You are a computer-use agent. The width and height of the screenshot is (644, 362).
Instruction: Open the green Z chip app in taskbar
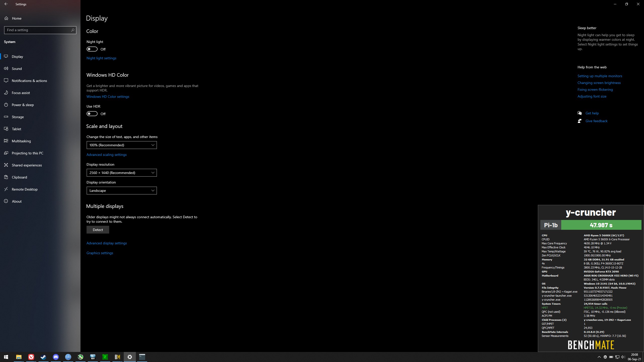(x=105, y=357)
